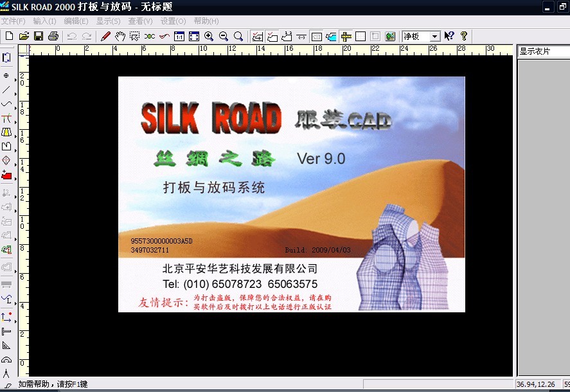Click the zoom out magnifier
This screenshot has height=392, width=570.
point(224,37)
